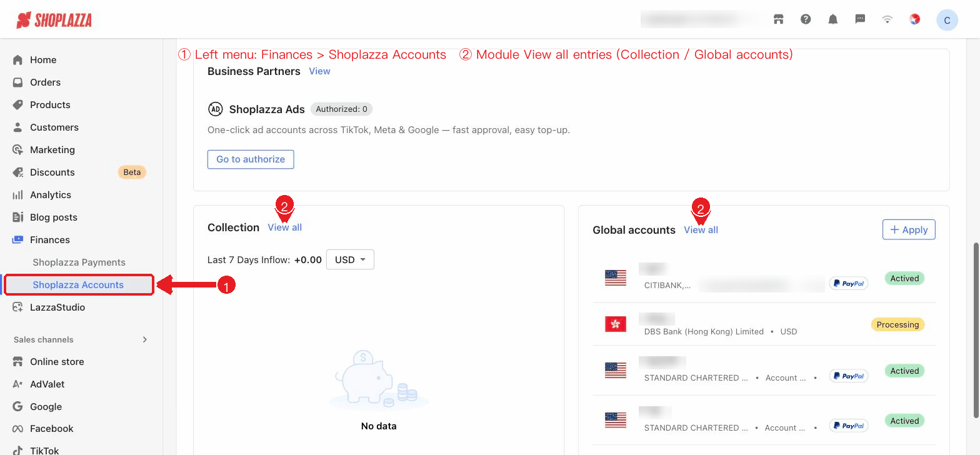This screenshot has width=980, height=455.
Task: Click the Apply button for Global accounts
Action: (x=909, y=229)
